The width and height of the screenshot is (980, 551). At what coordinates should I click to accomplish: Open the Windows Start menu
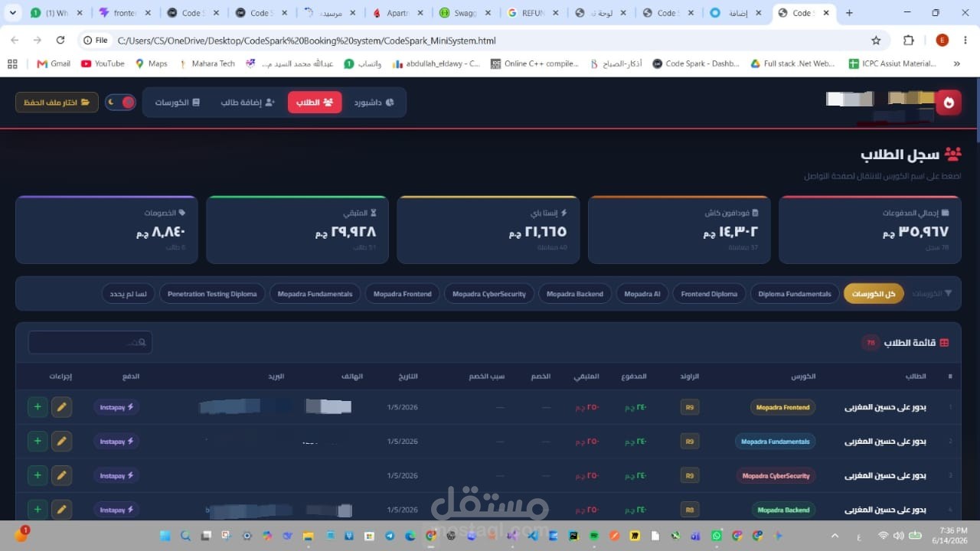click(165, 536)
